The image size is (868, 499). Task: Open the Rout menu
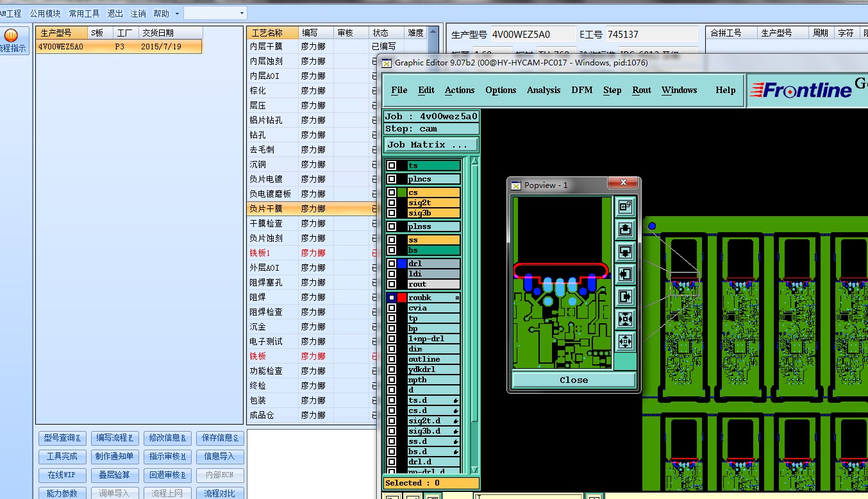[x=642, y=90]
